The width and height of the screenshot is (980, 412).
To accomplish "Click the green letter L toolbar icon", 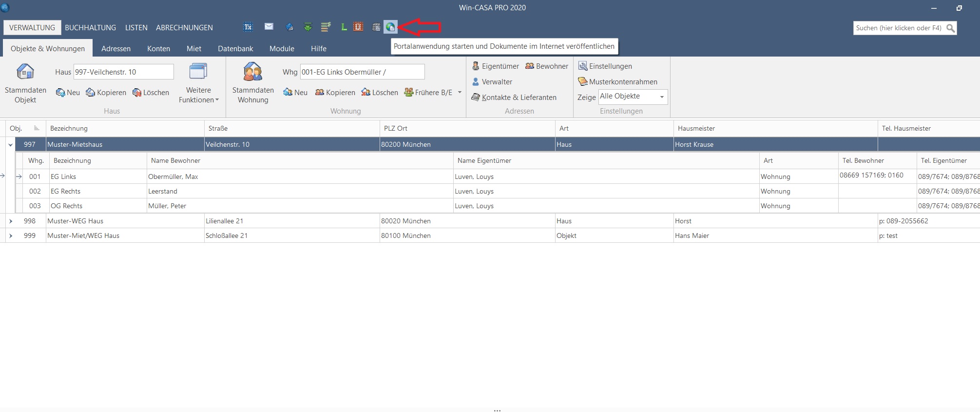I will click(x=344, y=27).
